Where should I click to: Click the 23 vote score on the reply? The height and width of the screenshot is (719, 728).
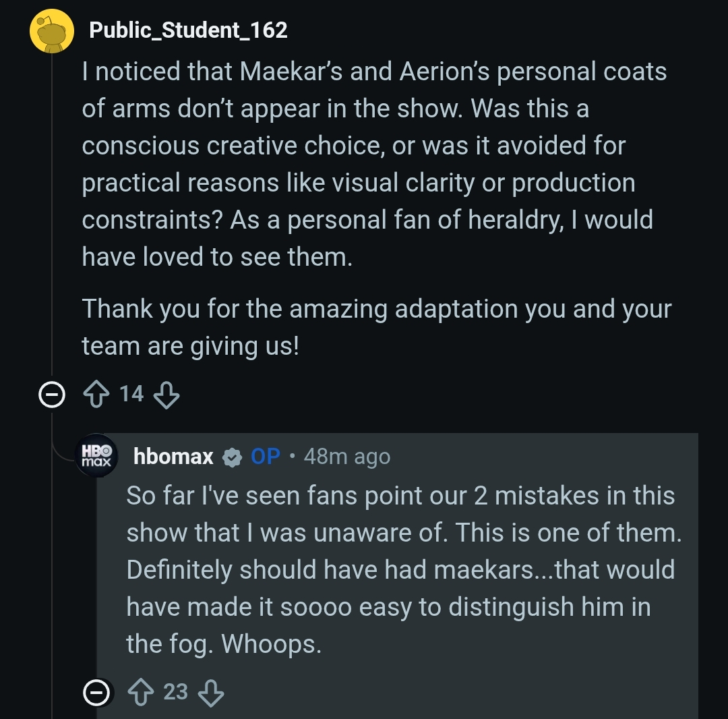pos(176,691)
